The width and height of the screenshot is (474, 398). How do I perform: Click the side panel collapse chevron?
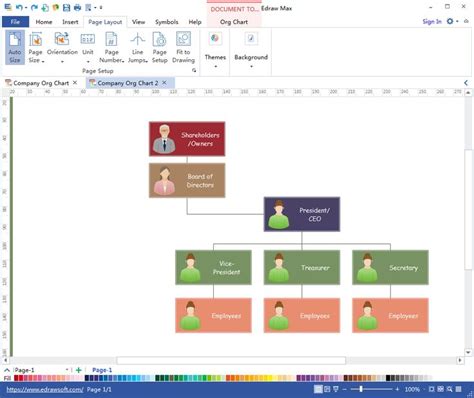click(466, 83)
